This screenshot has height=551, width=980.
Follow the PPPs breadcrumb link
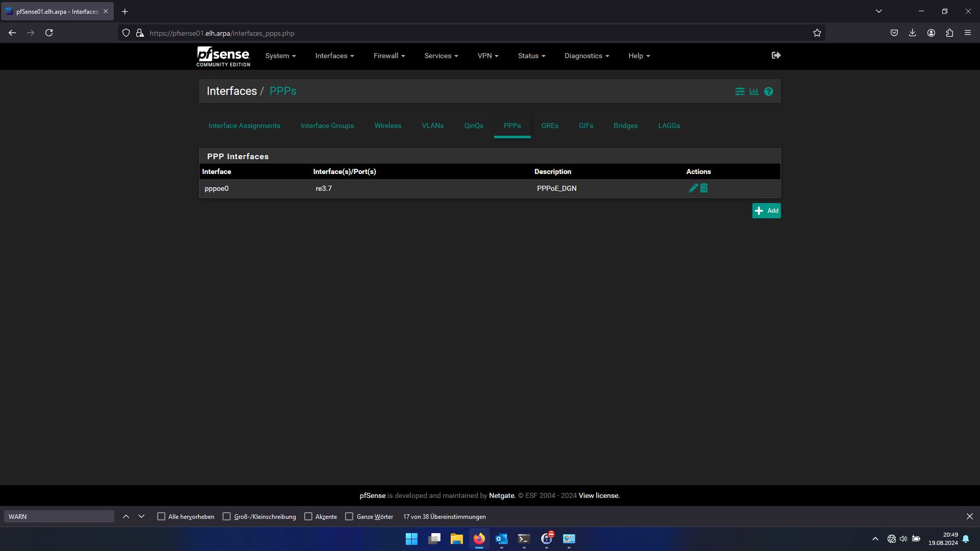(x=283, y=91)
